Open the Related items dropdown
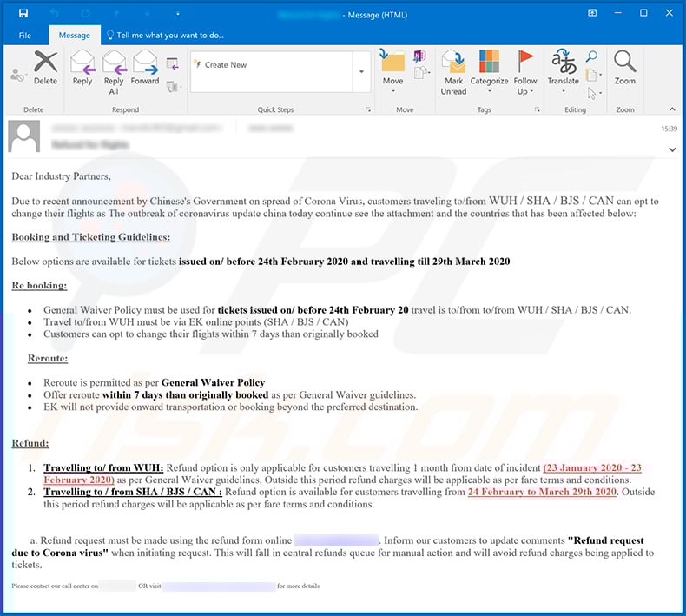Viewport: 686px width, 616px height. coord(593,75)
